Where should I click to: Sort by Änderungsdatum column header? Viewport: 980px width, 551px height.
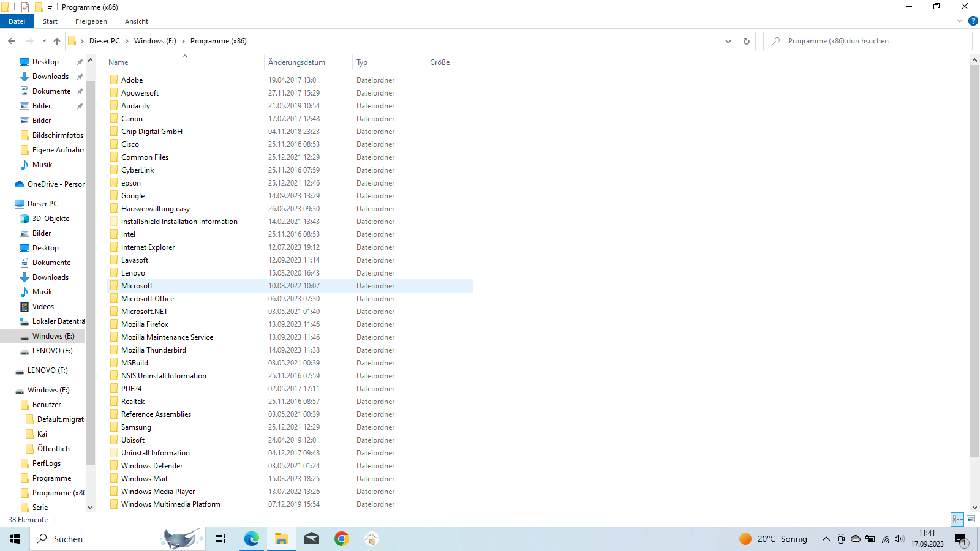pyautogui.click(x=296, y=62)
